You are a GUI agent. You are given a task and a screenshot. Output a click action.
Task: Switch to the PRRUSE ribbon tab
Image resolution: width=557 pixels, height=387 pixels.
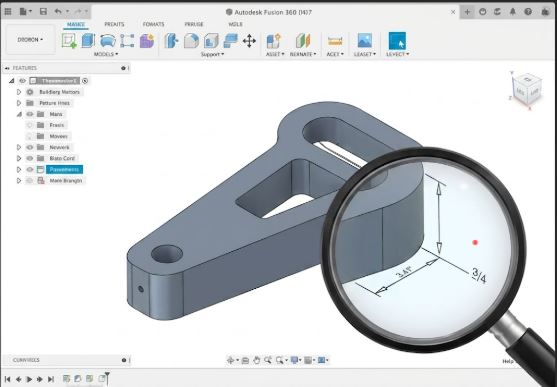click(x=194, y=24)
